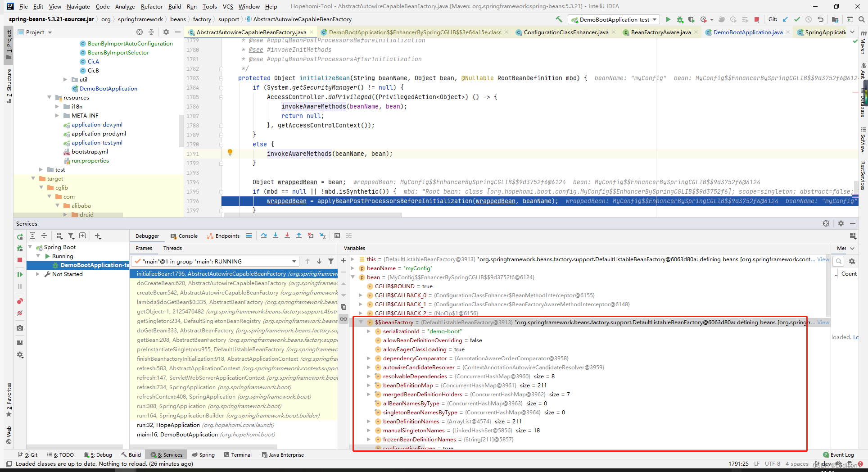The width and height of the screenshot is (868, 472).
Task: Switch to ConfigurationClassEnhancer.java tab
Action: 565,32
